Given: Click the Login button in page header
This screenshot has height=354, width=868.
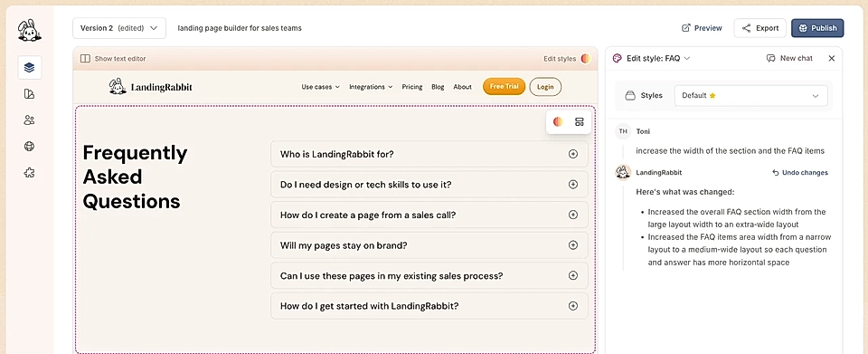Looking at the screenshot, I should click(545, 86).
